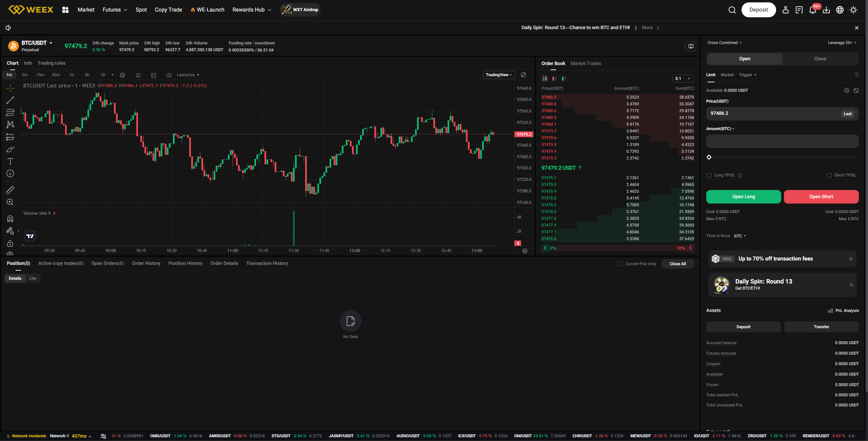Switch to the Market Trades tab
Viewport: 868px width, 441px height.
[x=586, y=63]
